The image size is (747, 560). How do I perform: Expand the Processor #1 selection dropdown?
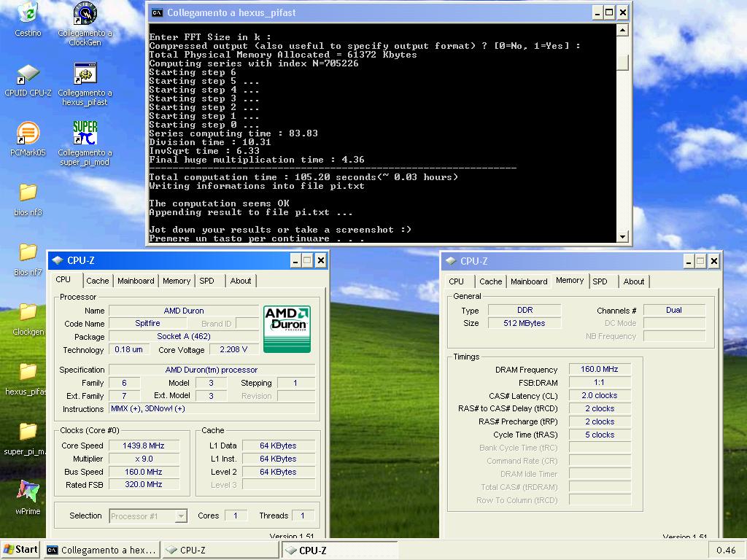[x=181, y=516]
